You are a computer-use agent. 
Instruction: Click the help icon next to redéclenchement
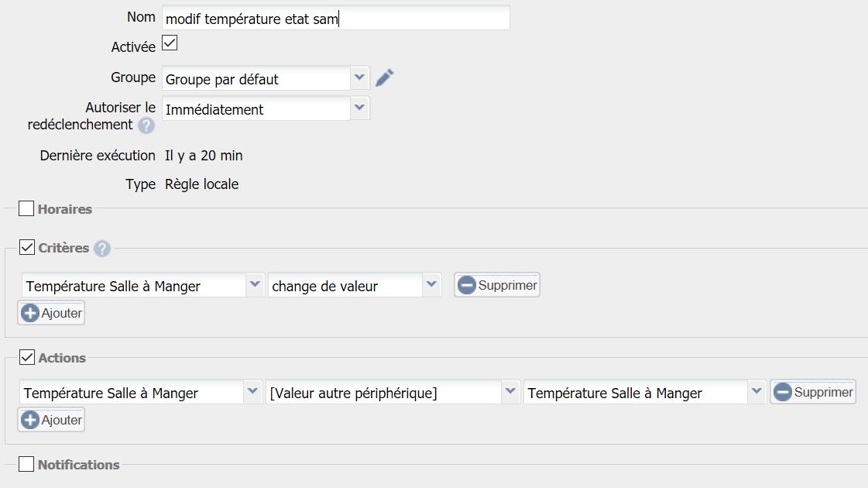point(146,125)
